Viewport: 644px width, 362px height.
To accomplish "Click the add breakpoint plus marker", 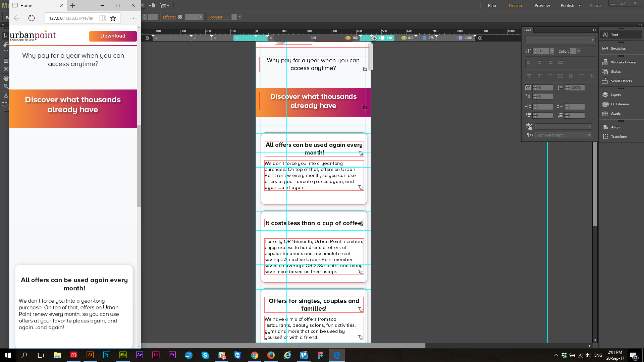I will tap(374, 38).
